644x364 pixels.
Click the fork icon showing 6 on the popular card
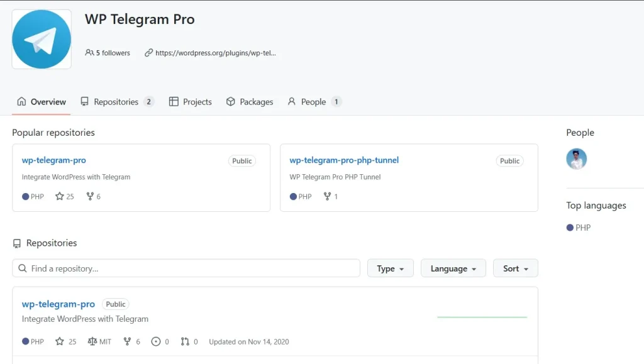point(90,196)
